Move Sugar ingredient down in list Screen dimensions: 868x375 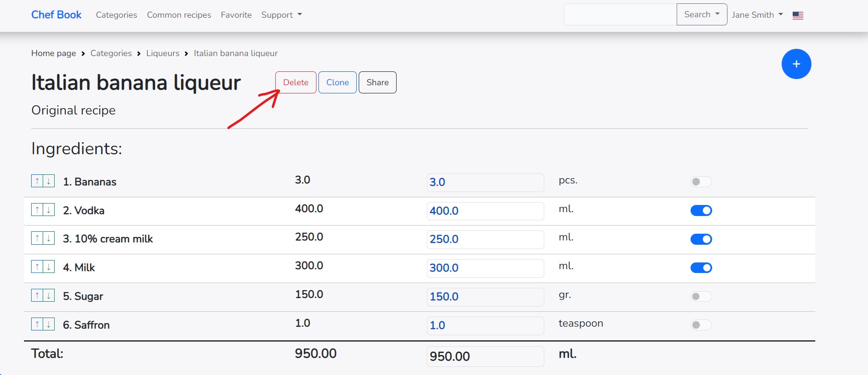[48, 295]
